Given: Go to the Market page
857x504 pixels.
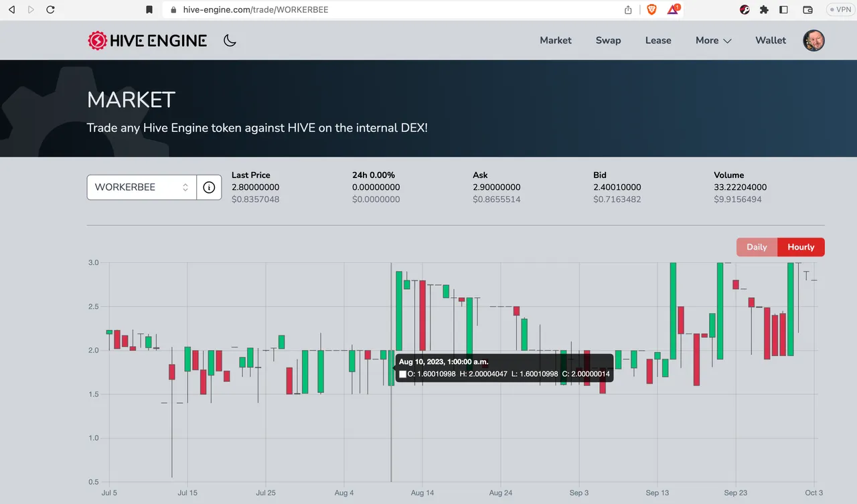Looking at the screenshot, I should tap(556, 40).
